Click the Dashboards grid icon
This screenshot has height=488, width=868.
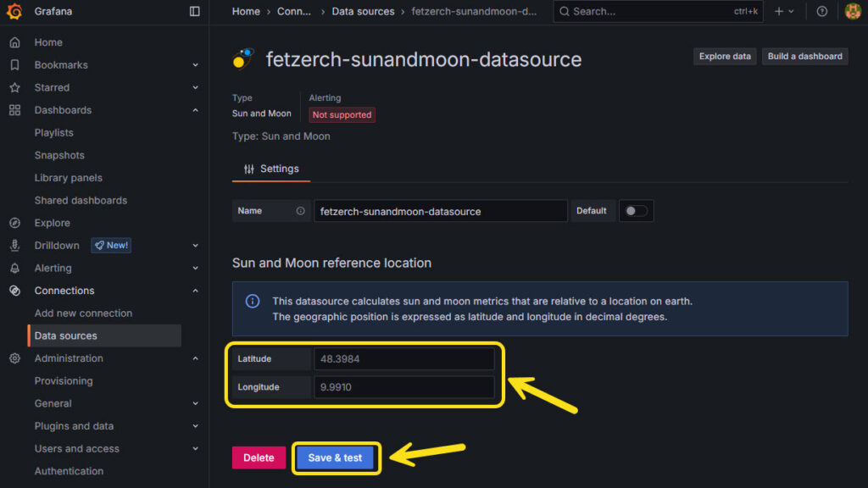click(15, 110)
